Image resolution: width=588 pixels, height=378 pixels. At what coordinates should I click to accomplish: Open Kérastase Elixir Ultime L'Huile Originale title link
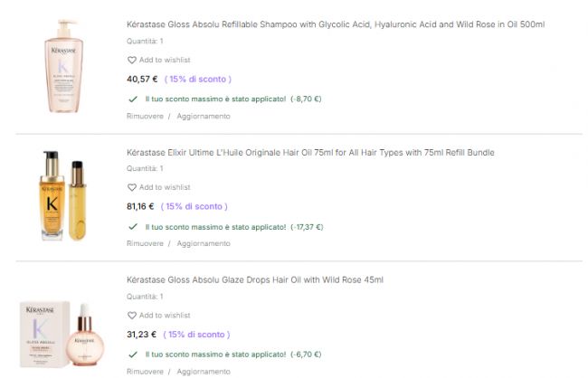click(x=310, y=152)
